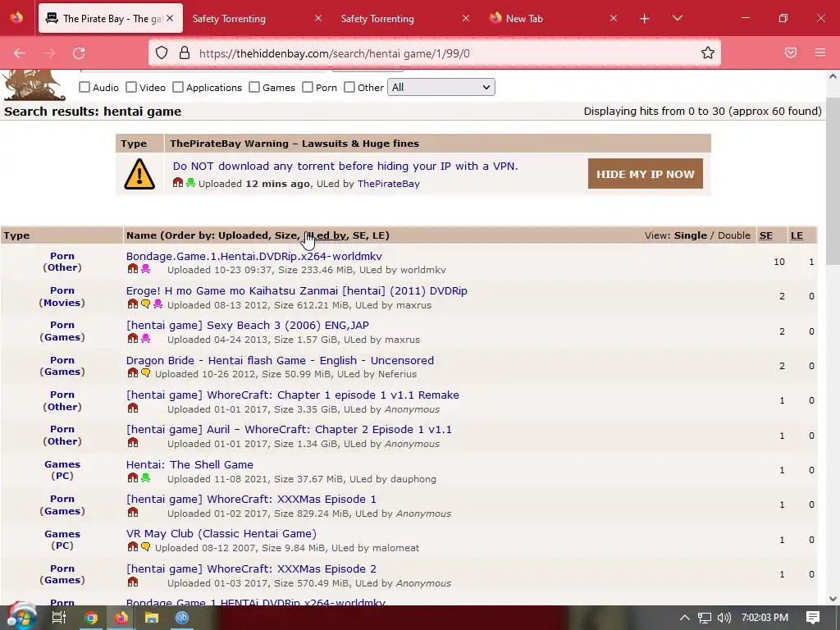Save the page to Pocket

(x=791, y=52)
